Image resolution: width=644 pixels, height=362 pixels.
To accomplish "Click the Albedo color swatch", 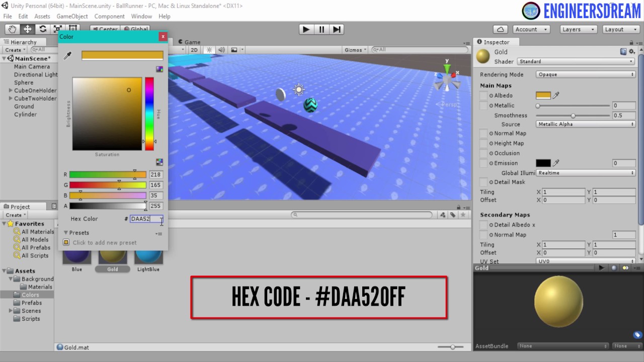I will coord(543,96).
